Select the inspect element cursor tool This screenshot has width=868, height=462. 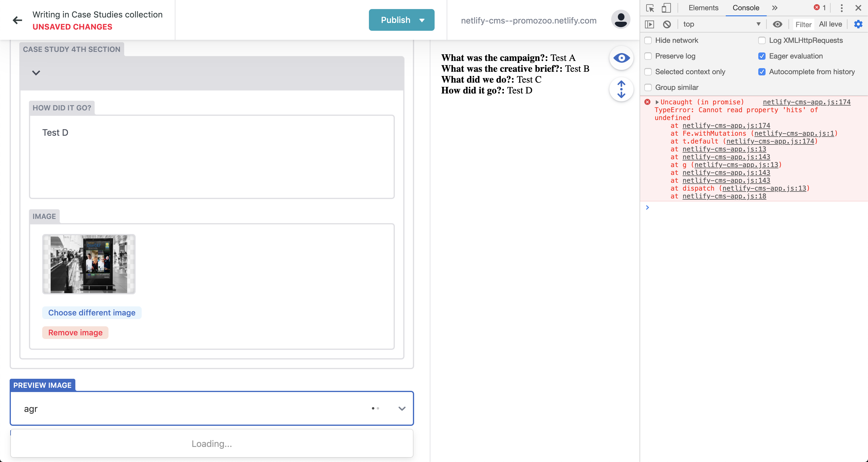pyautogui.click(x=650, y=8)
